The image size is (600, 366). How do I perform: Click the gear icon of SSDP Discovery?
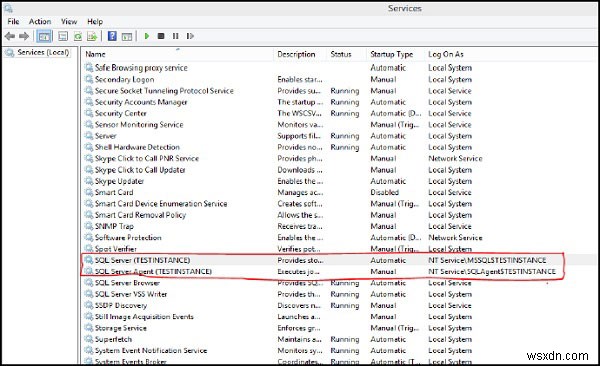(89, 306)
